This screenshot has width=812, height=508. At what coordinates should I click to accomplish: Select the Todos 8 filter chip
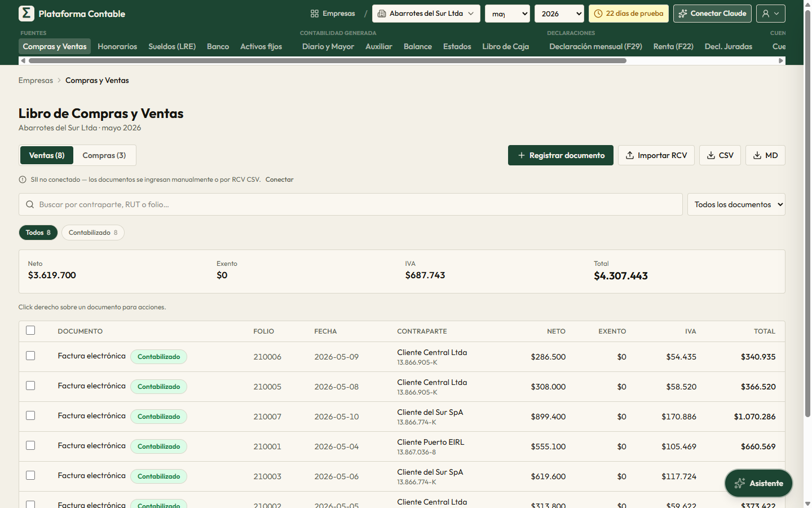point(38,233)
